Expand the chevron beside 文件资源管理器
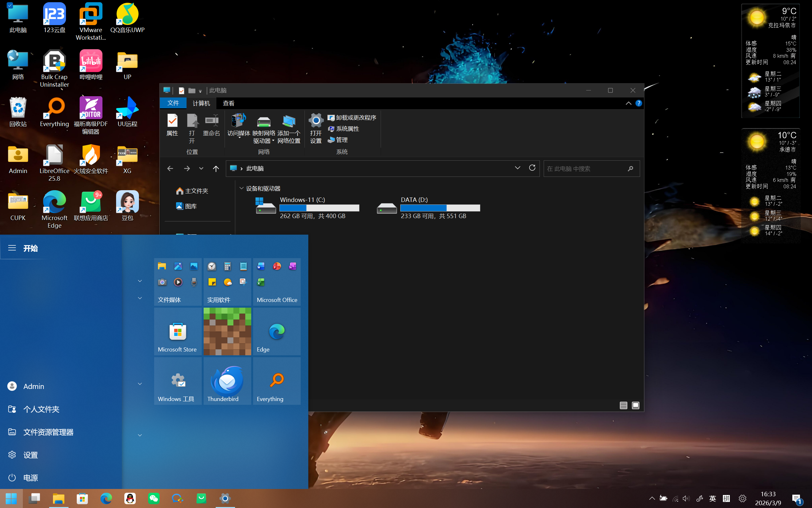The height and width of the screenshot is (508, 812). (x=140, y=435)
